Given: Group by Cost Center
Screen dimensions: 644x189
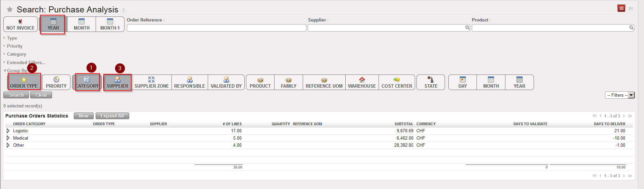Looking at the screenshot, I should point(397,82).
